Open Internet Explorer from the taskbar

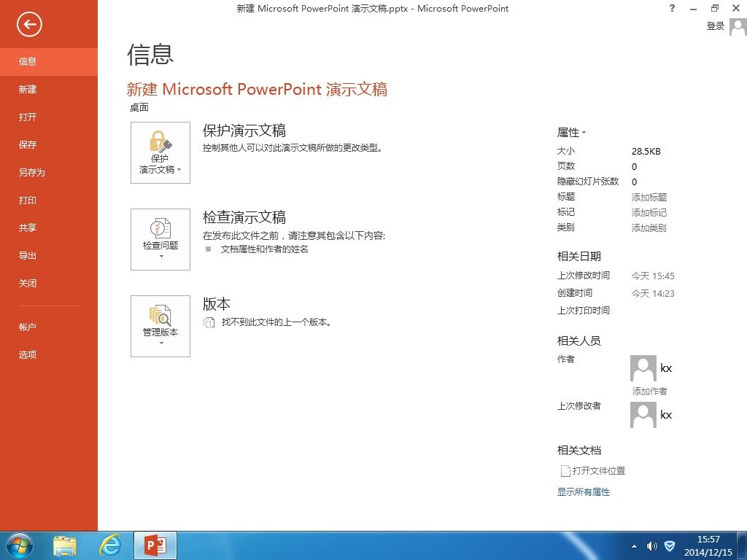coord(110,545)
